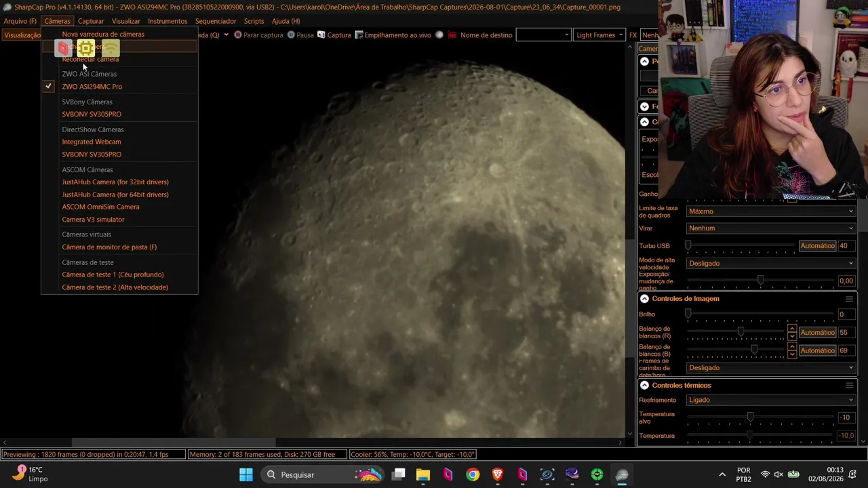Collapse the Controles de Imagem section

(x=644, y=299)
